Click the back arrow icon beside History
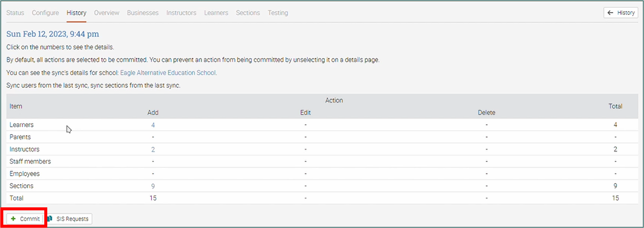The height and width of the screenshot is (228, 644). point(610,13)
